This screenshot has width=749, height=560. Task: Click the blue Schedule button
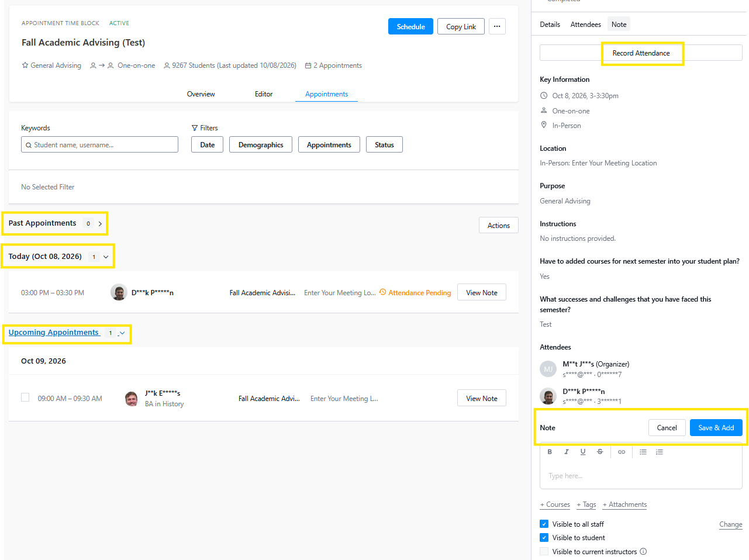(410, 26)
